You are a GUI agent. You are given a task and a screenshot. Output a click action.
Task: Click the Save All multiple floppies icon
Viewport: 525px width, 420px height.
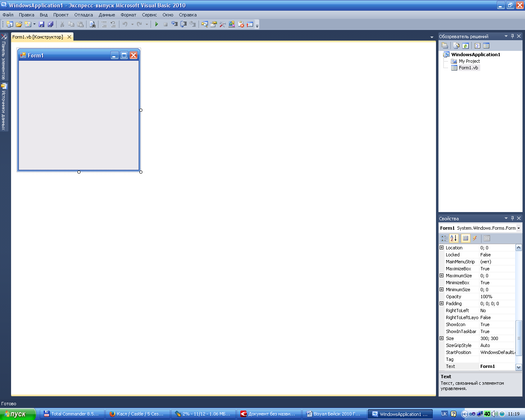(x=50, y=25)
